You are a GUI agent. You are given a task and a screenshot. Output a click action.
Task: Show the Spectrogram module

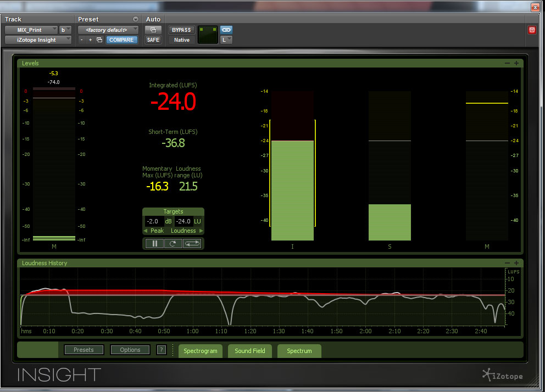click(201, 351)
